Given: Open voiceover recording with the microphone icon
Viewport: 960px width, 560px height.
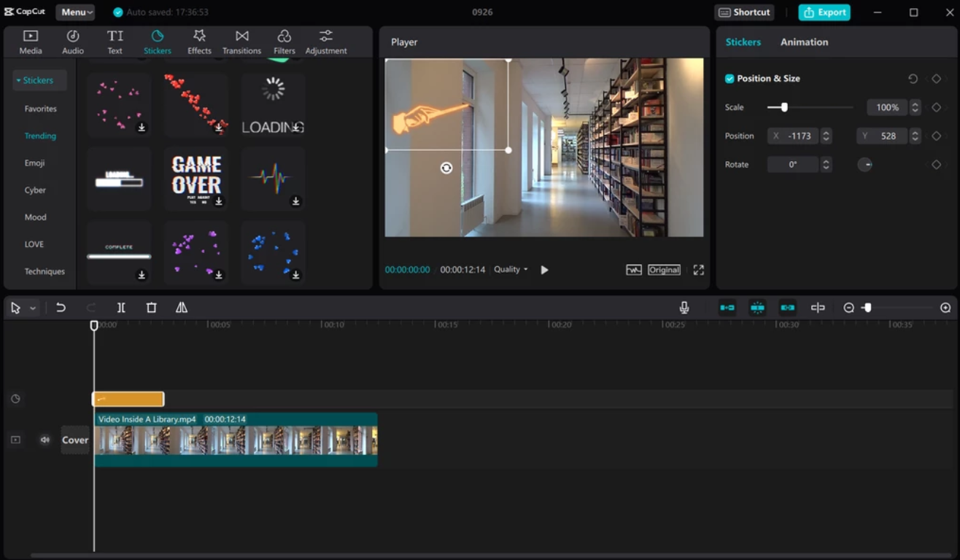Looking at the screenshot, I should click(x=684, y=307).
